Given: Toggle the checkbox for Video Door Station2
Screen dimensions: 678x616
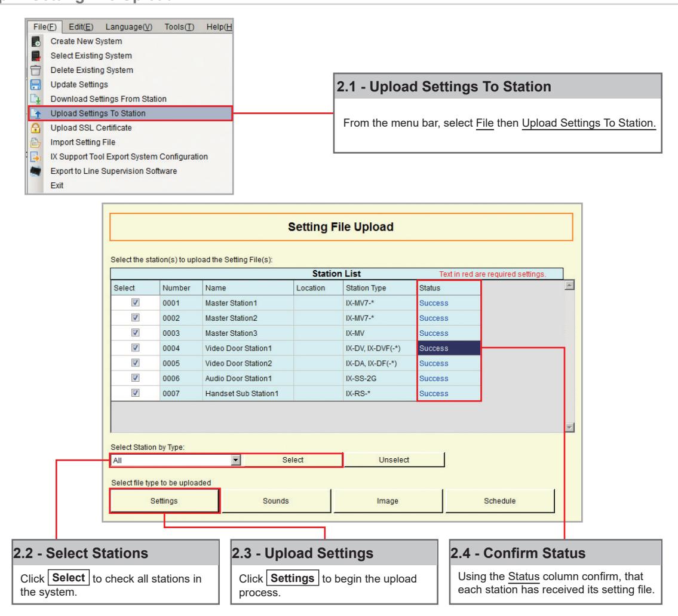Looking at the screenshot, I should [136, 363].
